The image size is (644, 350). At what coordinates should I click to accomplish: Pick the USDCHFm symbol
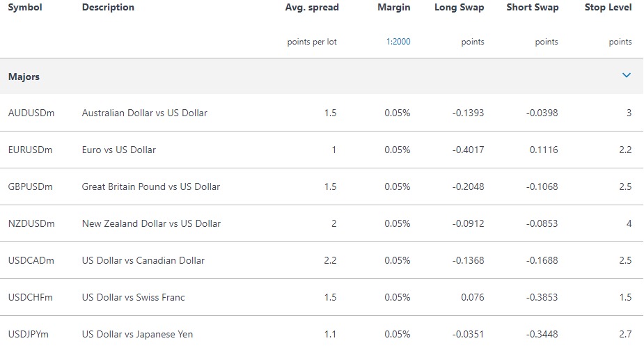click(31, 298)
